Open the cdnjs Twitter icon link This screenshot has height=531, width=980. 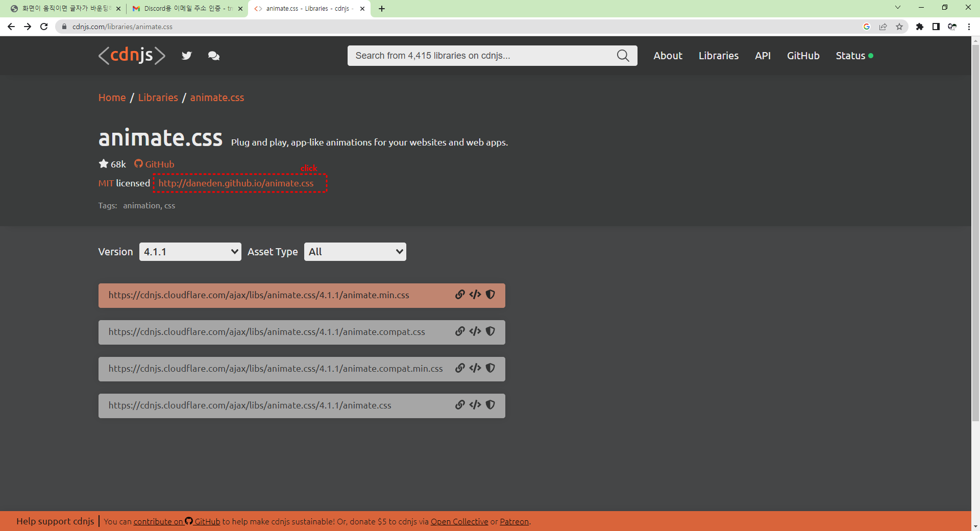[x=187, y=56]
